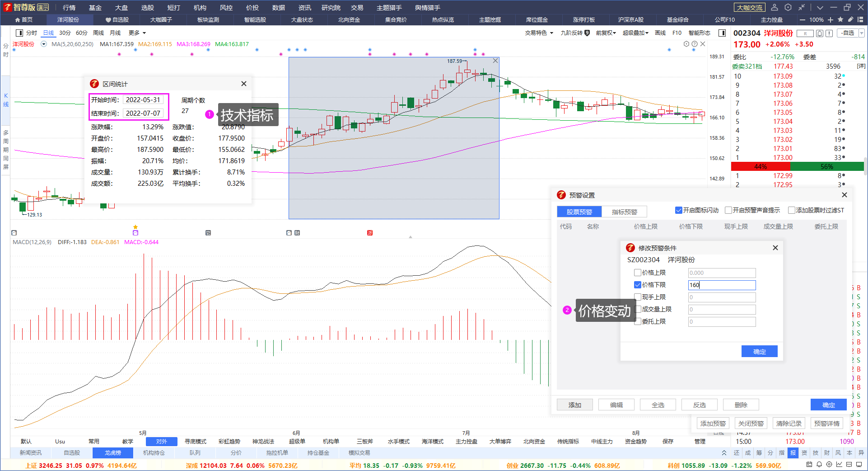Screen dimensions: 868x471
Task: Uncheck 开启图标闪动 checkbox
Action: (x=678, y=210)
